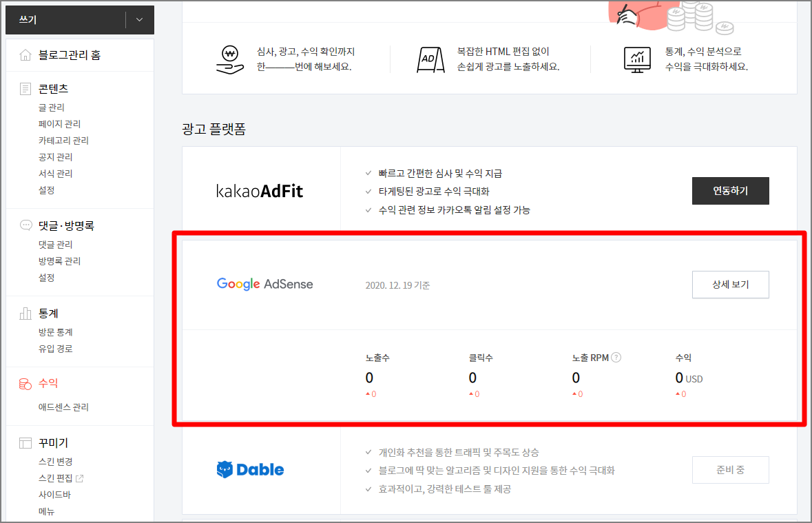Open 공지 관리

tap(55, 157)
